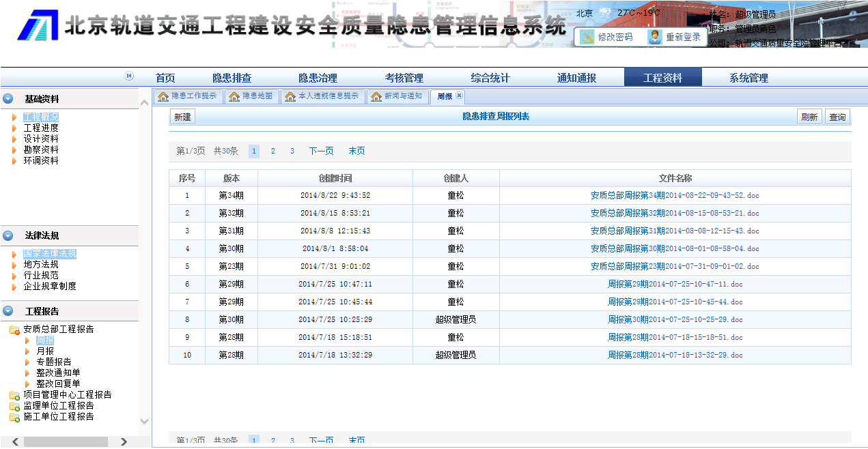Switch to the 本人违规信息提示 tab

(328, 96)
